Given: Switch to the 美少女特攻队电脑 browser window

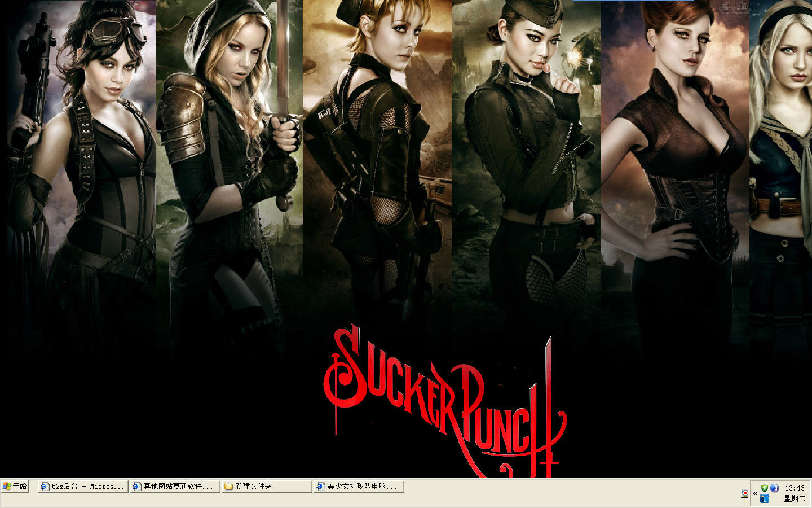Looking at the screenshot, I should [x=358, y=486].
